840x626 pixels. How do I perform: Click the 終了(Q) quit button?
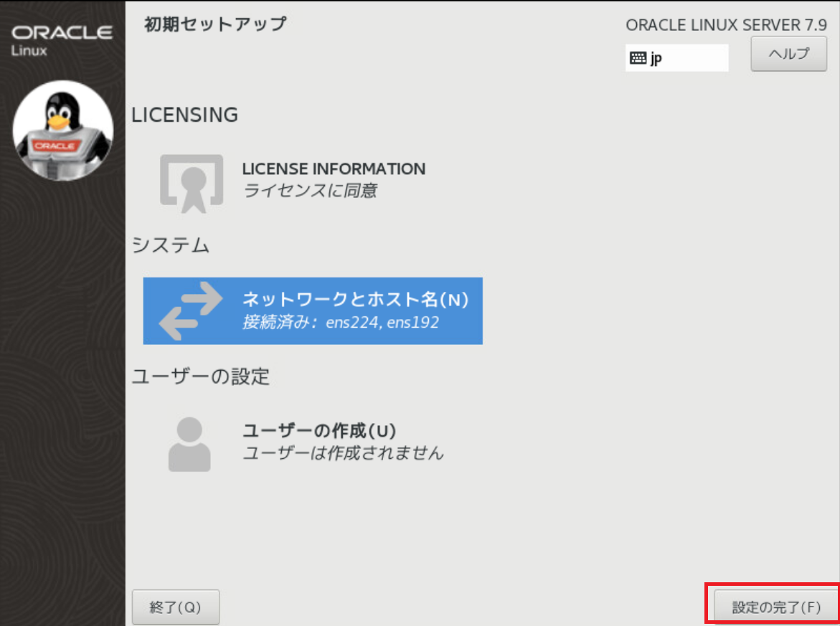point(176,607)
